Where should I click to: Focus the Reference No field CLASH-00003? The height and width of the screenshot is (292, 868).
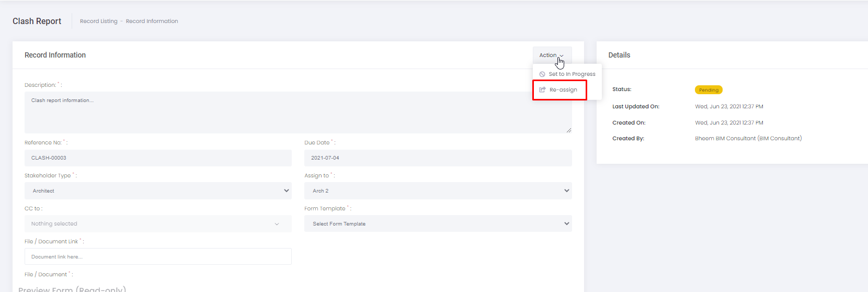pos(158,158)
